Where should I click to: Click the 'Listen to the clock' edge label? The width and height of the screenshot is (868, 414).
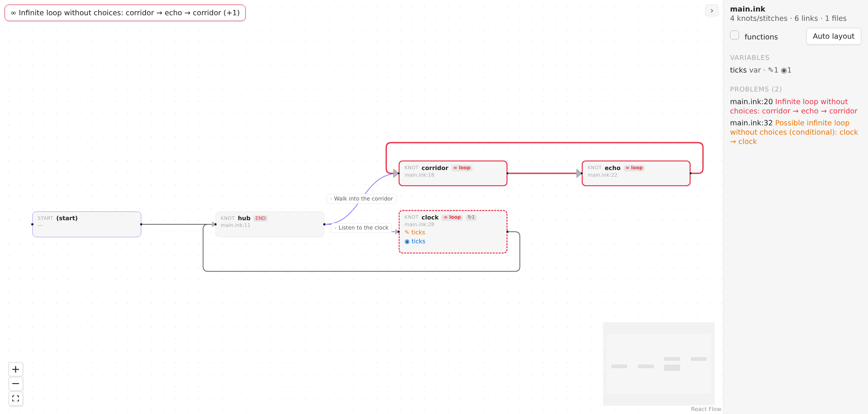tap(361, 228)
